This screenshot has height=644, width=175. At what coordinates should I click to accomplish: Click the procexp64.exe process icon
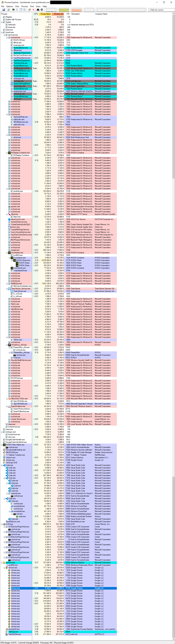pos(7,629)
